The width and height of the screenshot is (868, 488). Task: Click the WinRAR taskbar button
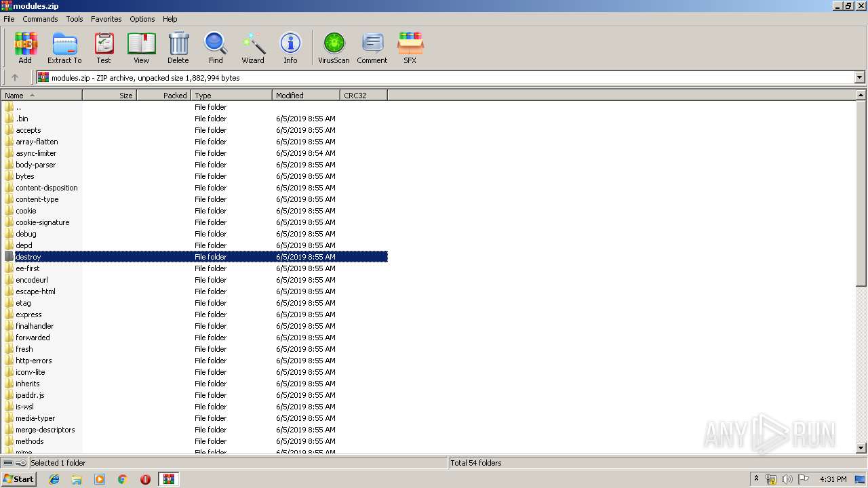pos(169,479)
